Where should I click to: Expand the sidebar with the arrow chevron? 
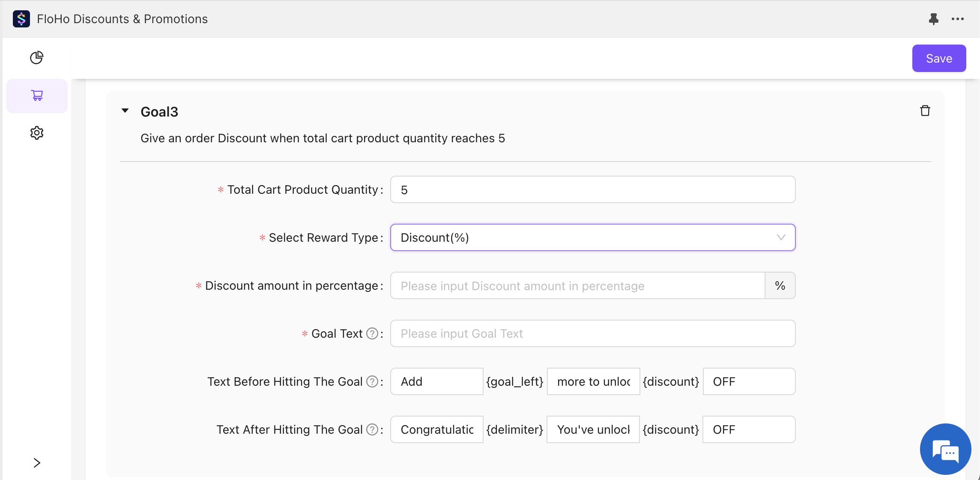point(37,463)
